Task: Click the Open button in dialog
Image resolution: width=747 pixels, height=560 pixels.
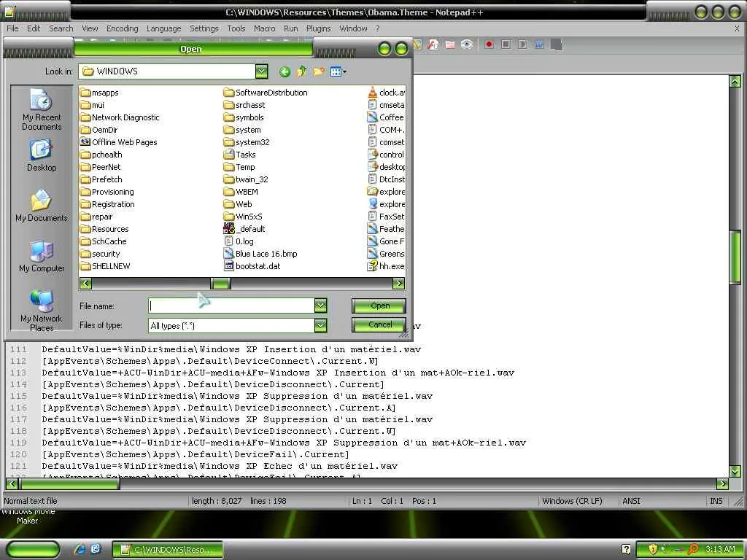Action: pos(379,306)
